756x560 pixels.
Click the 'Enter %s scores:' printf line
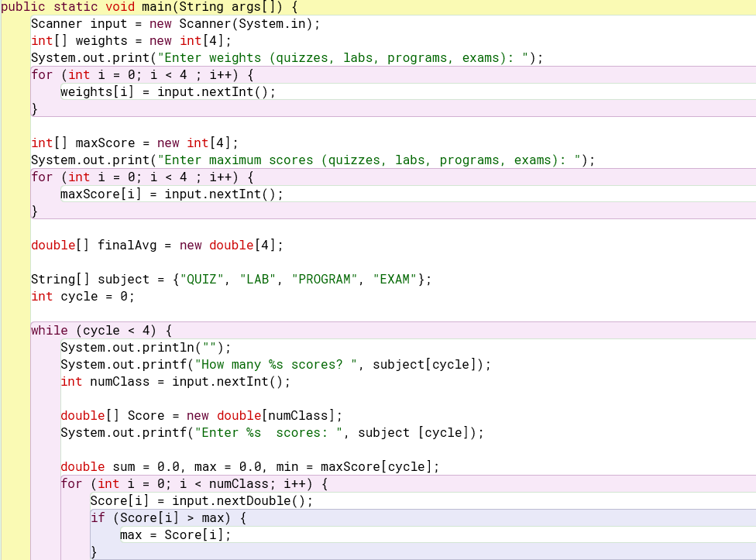[x=272, y=433]
